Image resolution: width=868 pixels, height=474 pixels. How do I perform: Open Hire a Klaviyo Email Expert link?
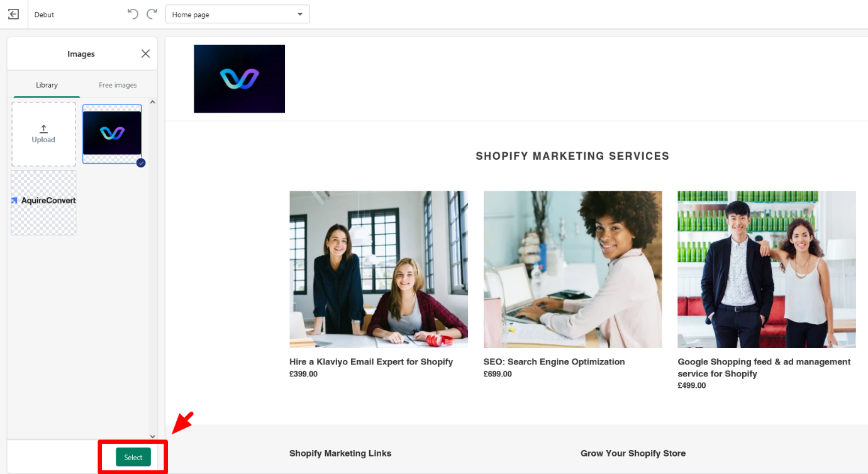coord(371,362)
